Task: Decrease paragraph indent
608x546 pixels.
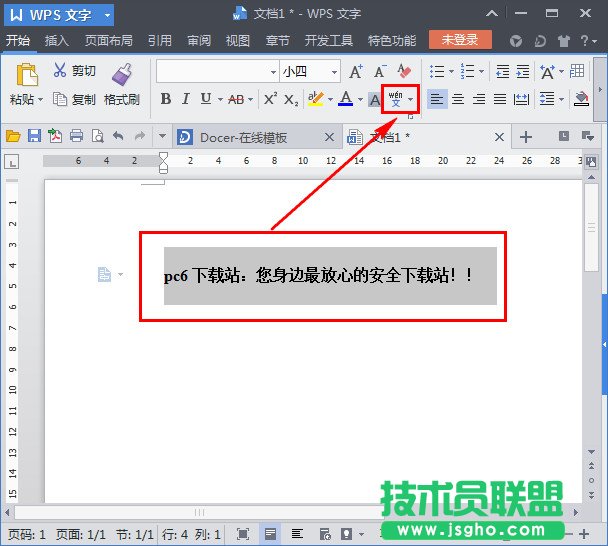Action: pos(503,71)
